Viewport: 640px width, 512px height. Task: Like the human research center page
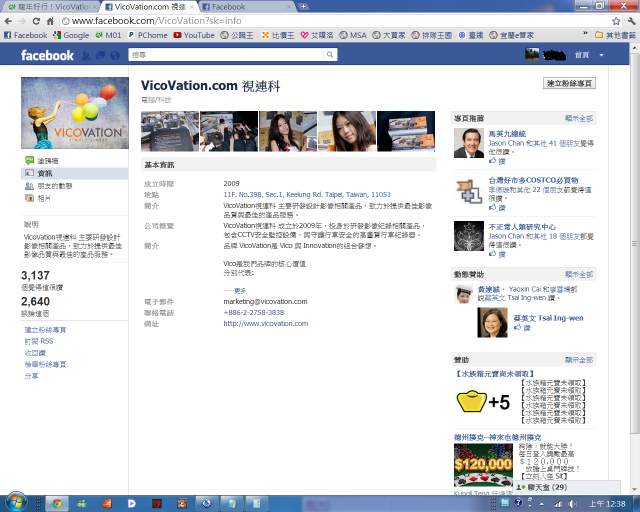(x=497, y=254)
